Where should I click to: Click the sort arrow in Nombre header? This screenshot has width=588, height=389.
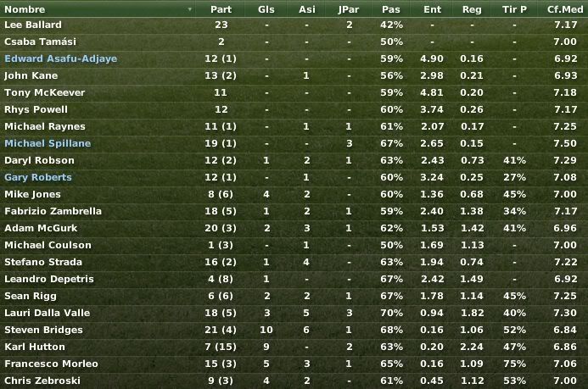coord(190,9)
